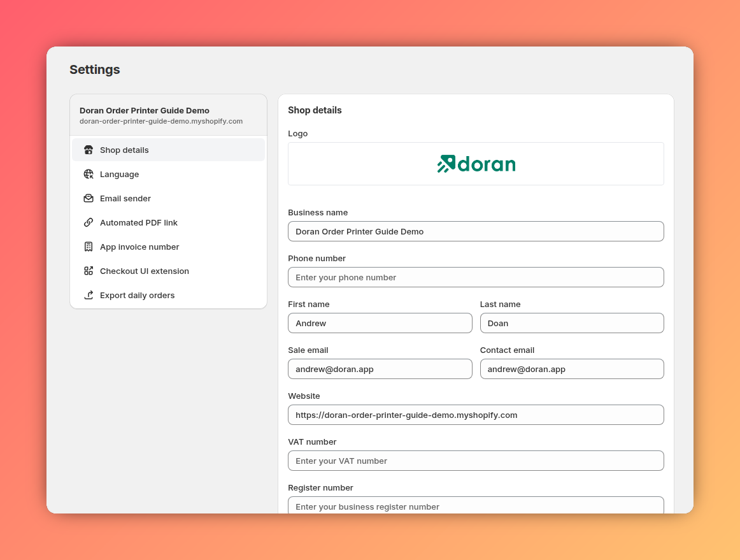Image resolution: width=740 pixels, height=560 pixels.
Task: Open the Shop details settings section
Action: (x=169, y=150)
